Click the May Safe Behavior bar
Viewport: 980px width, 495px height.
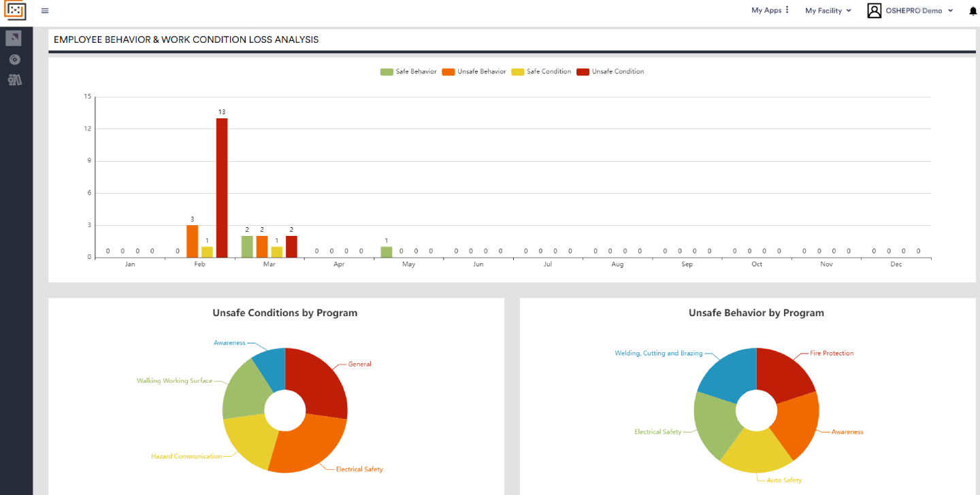[x=386, y=252]
